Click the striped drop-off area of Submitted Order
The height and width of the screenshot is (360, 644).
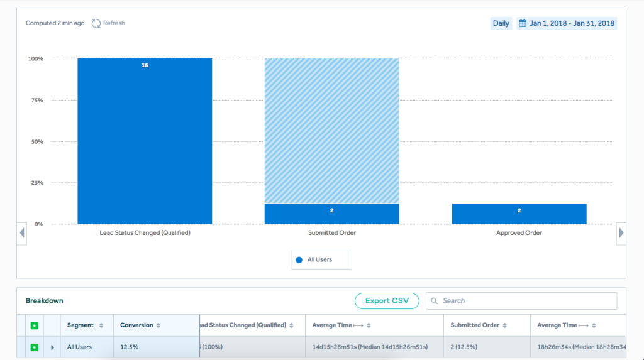click(x=331, y=131)
